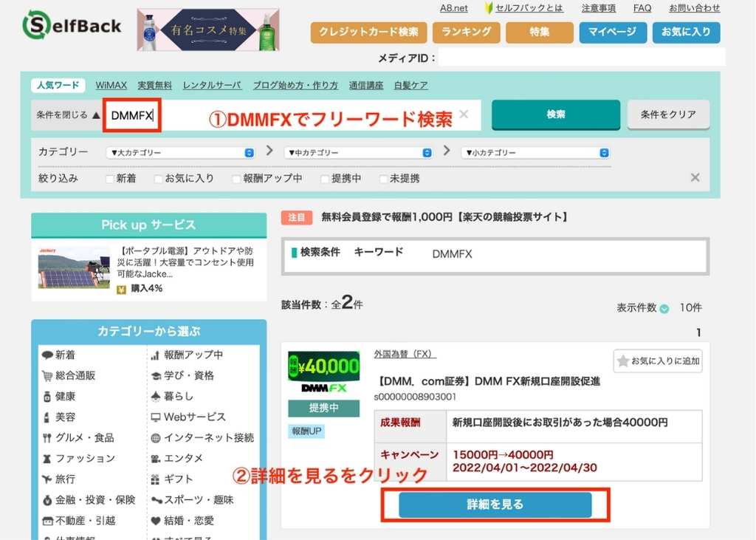756x540 pixels.
Task: Check the お気に入り filter checkbox
Action: click(158, 179)
